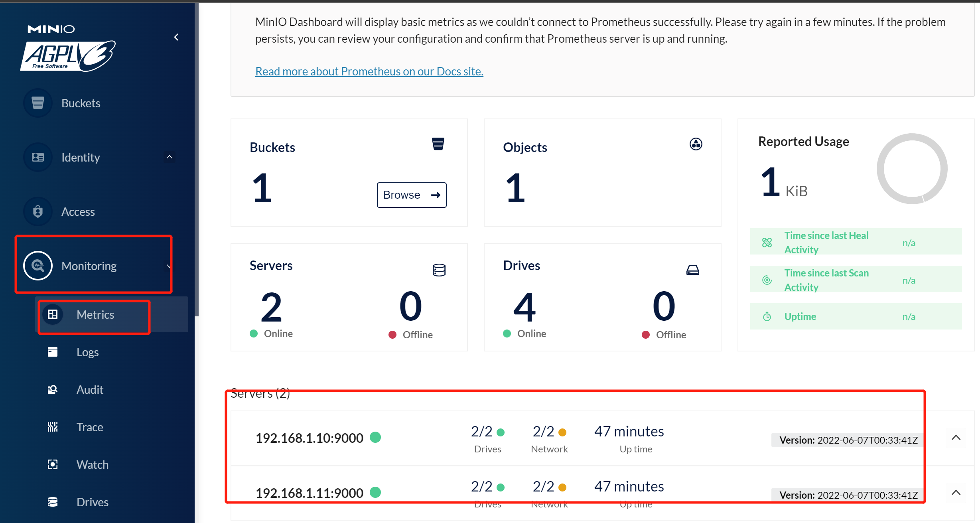Click the Reported Usage donut chart
Image resolution: width=980 pixels, height=523 pixels.
(x=912, y=169)
